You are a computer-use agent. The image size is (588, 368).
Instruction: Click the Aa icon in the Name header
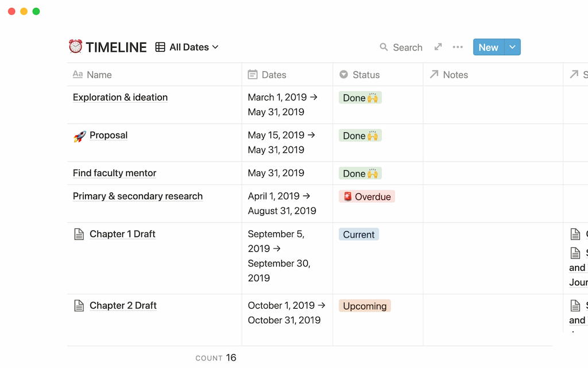coord(78,74)
